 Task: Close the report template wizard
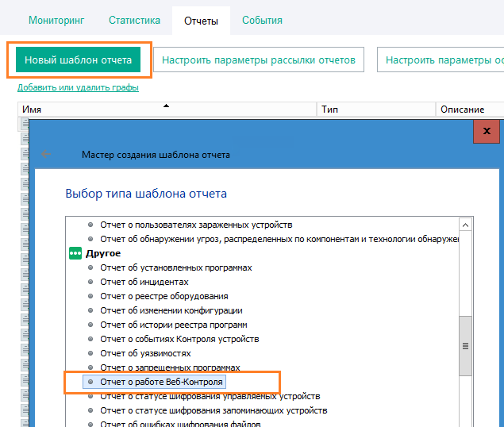[x=486, y=131]
